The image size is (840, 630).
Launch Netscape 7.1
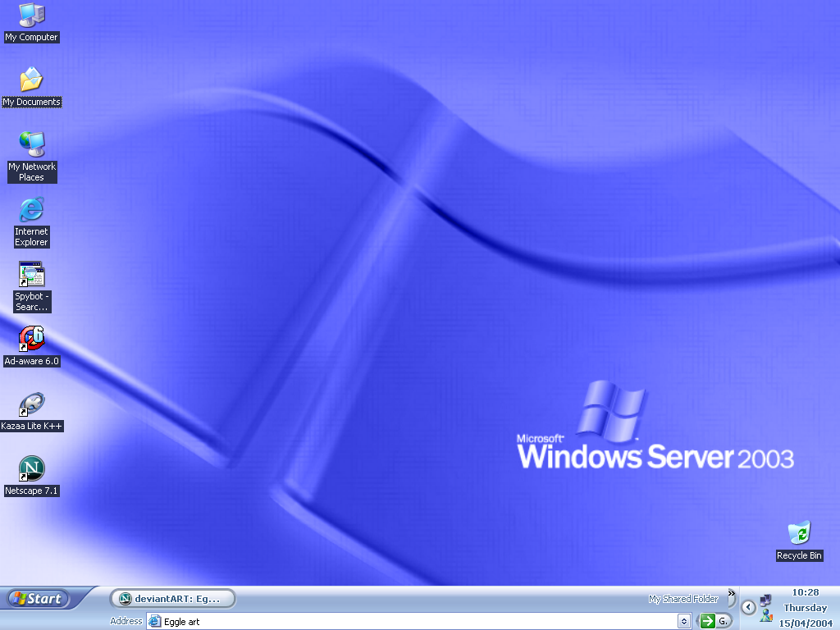coord(30,468)
